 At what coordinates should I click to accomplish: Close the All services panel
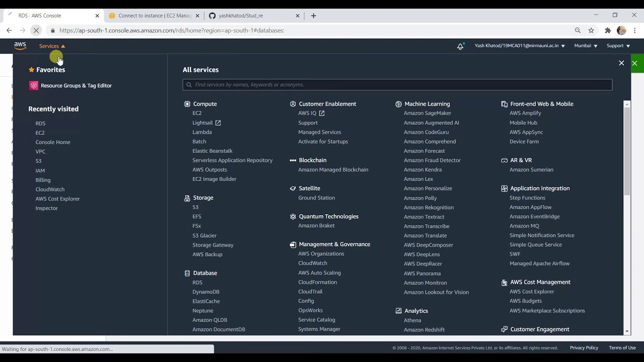click(x=621, y=63)
